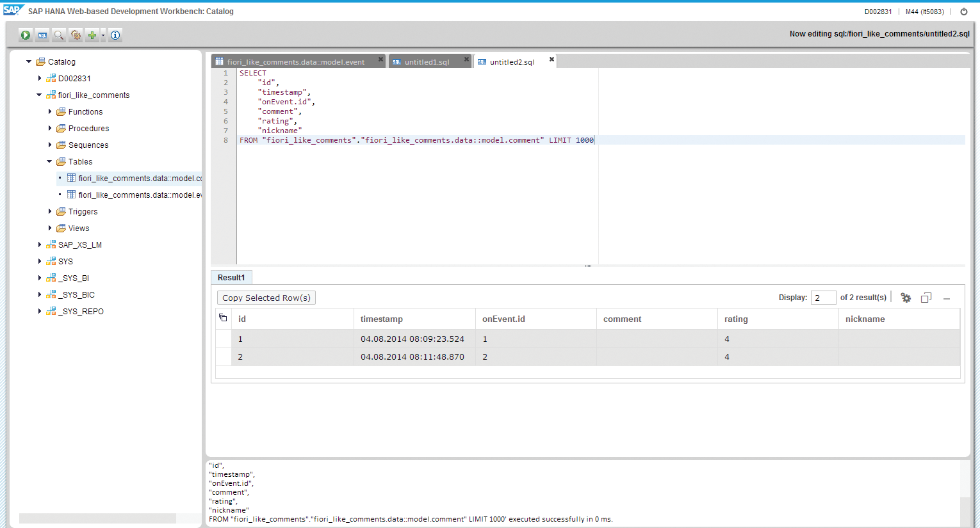Run the SQL statement with green play icon
Image resolution: width=980 pixels, height=528 pixels.
pyautogui.click(x=26, y=35)
